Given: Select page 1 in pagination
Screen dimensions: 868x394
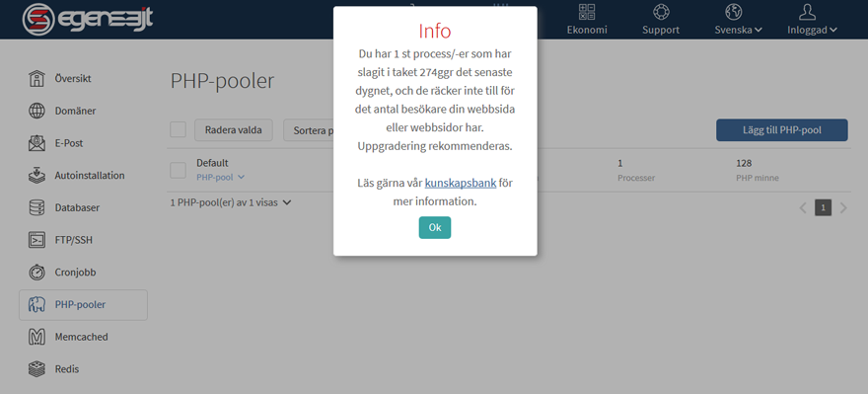Looking at the screenshot, I should click(824, 208).
